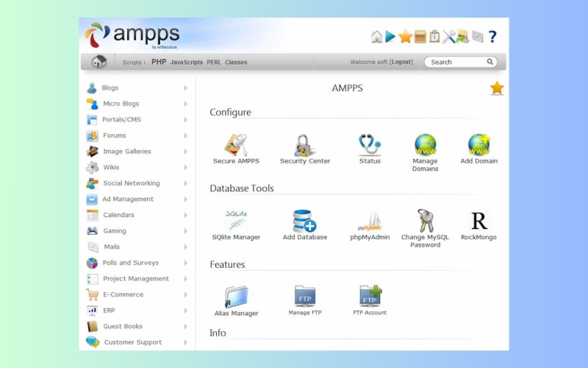The width and height of the screenshot is (588, 368).
Task: Click the FTP Account icon
Action: coord(370,297)
